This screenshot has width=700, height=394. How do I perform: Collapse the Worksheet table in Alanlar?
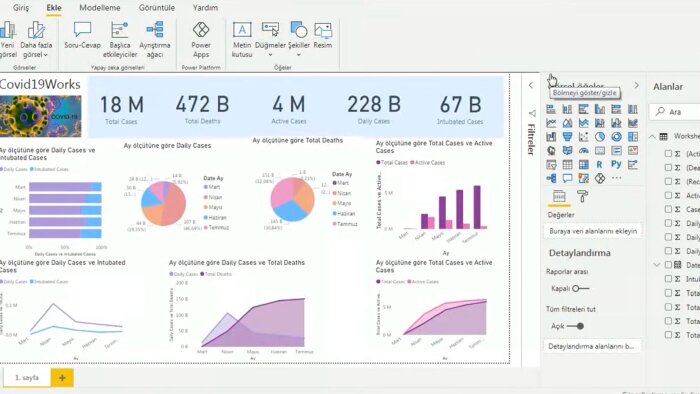point(652,136)
